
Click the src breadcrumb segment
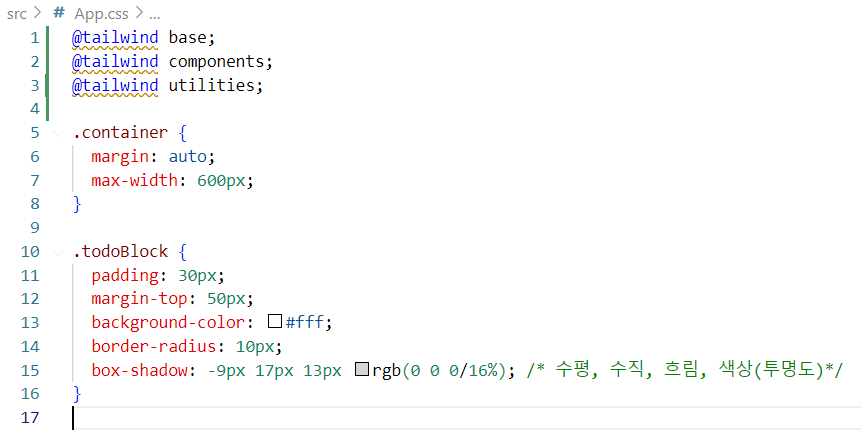point(16,14)
